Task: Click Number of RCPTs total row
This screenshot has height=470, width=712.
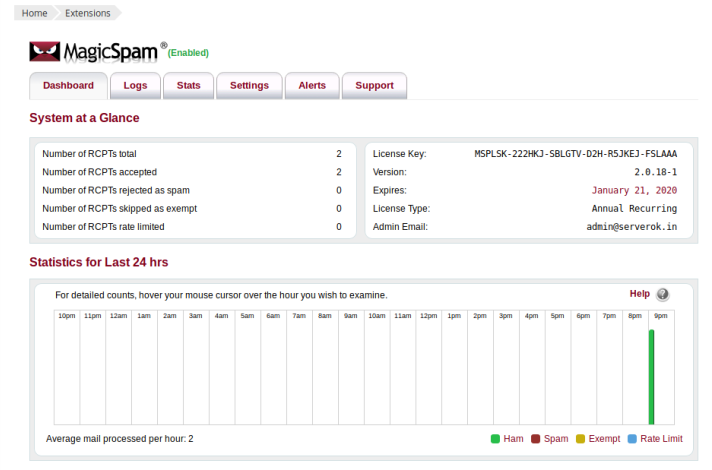Action: click(x=192, y=154)
